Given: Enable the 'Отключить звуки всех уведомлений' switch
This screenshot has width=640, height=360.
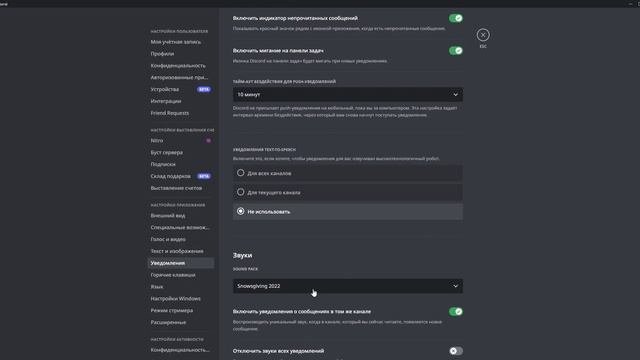Looking at the screenshot, I should (456, 351).
